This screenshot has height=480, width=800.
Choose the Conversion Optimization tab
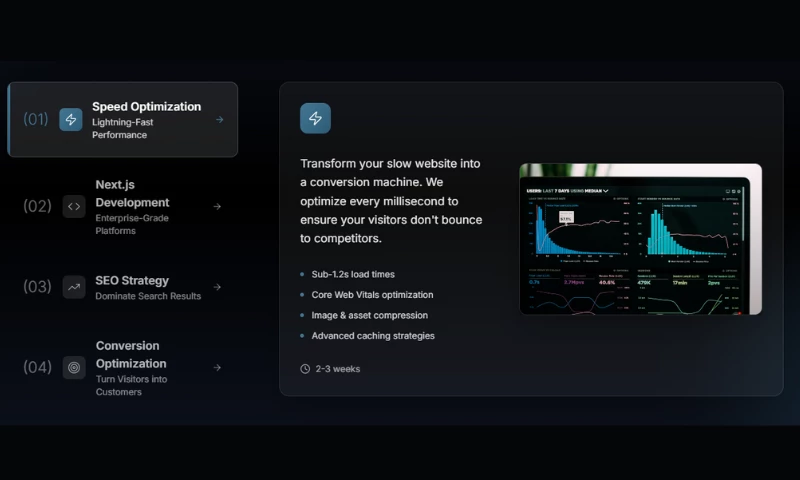[x=123, y=368]
